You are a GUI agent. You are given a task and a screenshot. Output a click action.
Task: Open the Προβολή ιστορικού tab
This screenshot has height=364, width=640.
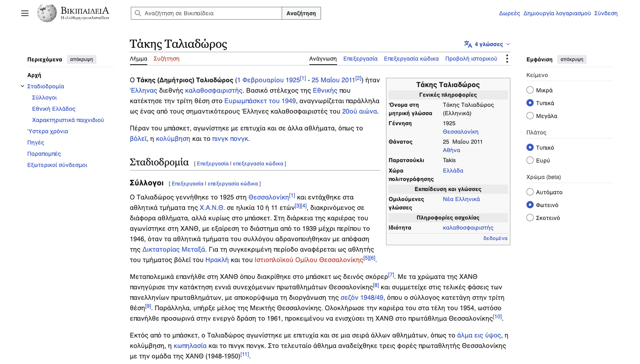pyautogui.click(x=471, y=59)
